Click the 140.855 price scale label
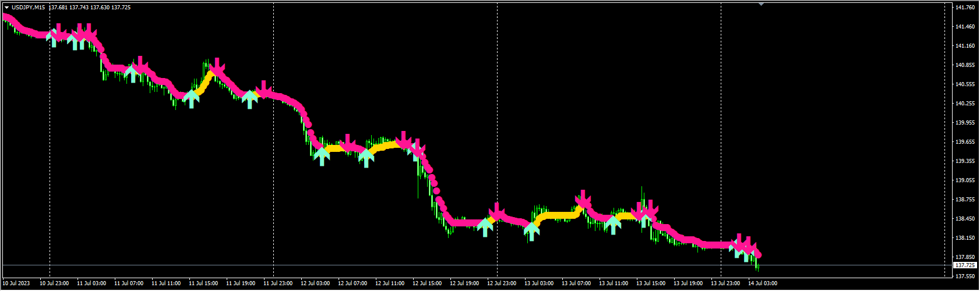The image size is (980, 291). tap(965, 65)
